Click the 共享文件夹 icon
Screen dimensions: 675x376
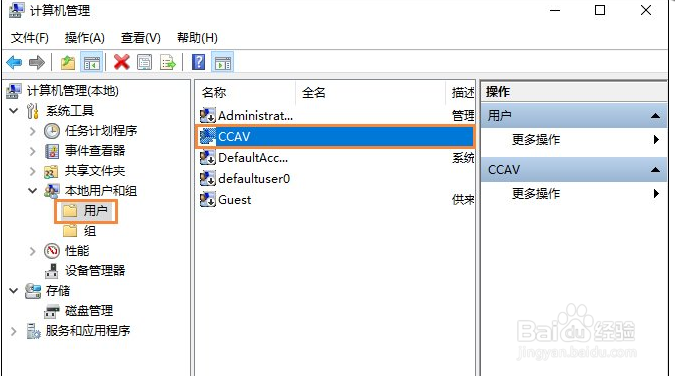(x=52, y=171)
